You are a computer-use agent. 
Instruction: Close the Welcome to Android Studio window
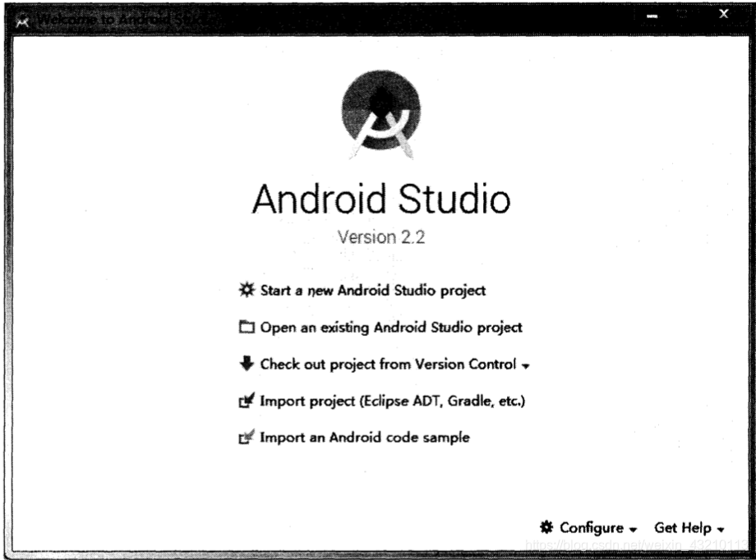coord(724,14)
